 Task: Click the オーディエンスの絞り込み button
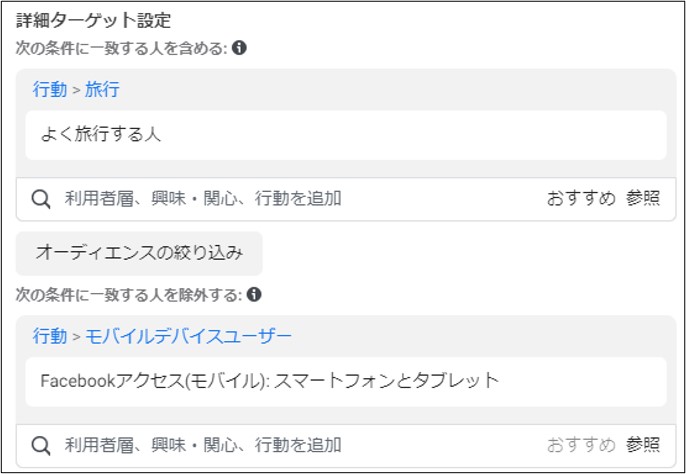coord(139,253)
